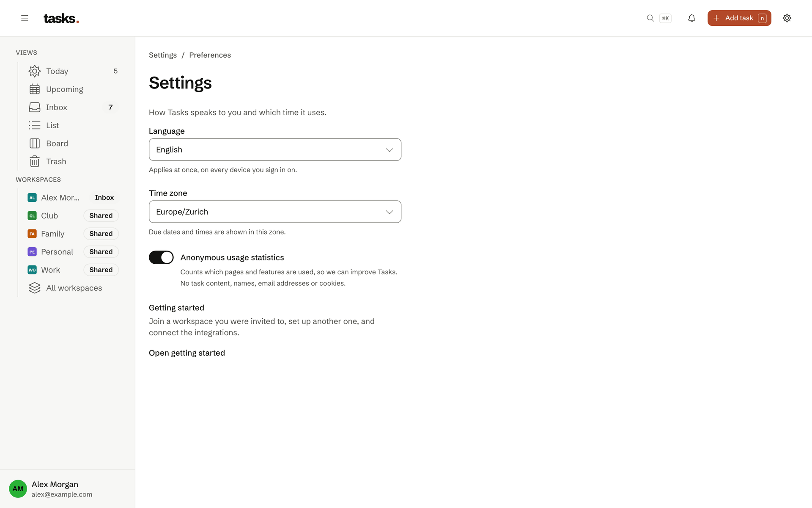812x508 pixels.
Task: Click the ⌘K shortcut badge
Action: (x=665, y=18)
